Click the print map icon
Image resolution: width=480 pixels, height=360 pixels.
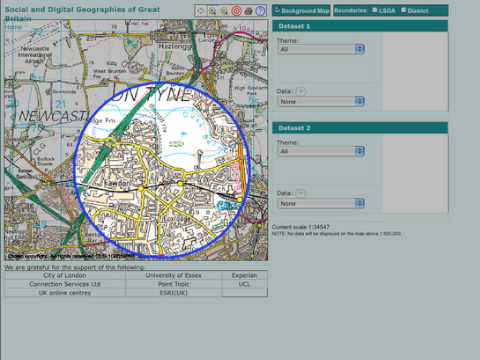coord(248,11)
